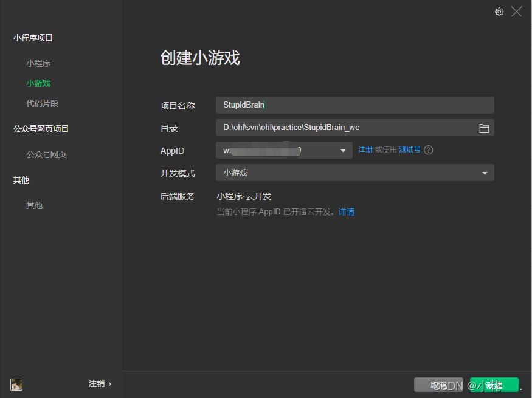
Task: Select 公众号网页 in the sidebar
Action: [x=46, y=154]
